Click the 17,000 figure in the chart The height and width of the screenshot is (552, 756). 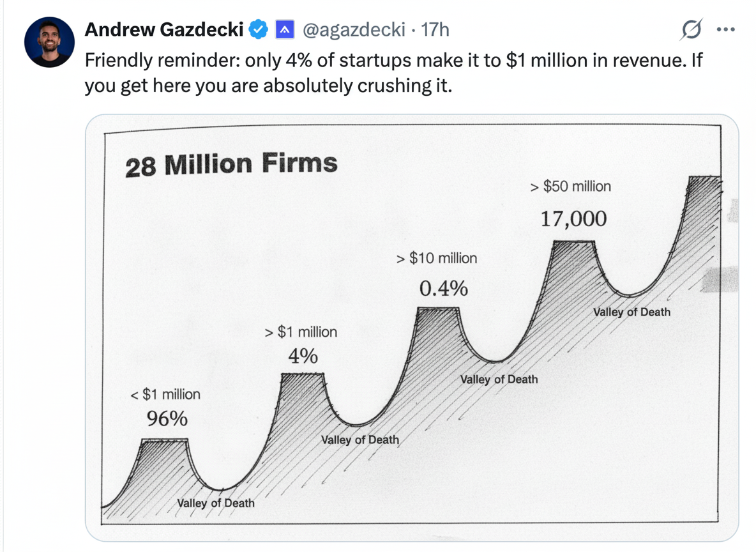(573, 219)
